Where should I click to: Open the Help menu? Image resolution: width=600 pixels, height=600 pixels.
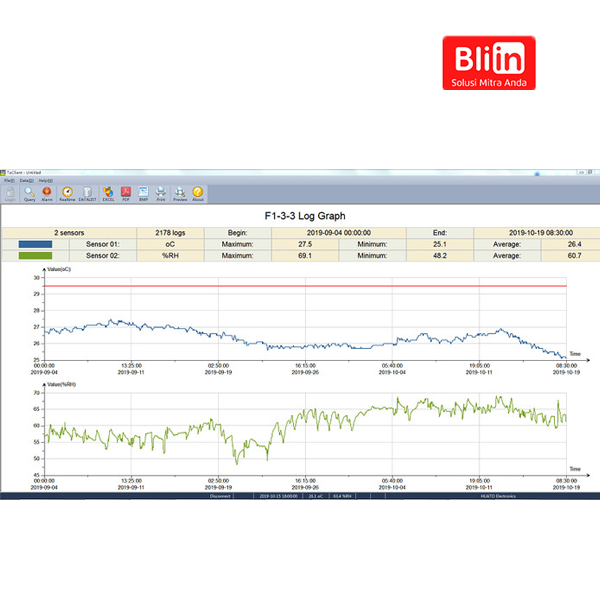click(x=46, y=180)
